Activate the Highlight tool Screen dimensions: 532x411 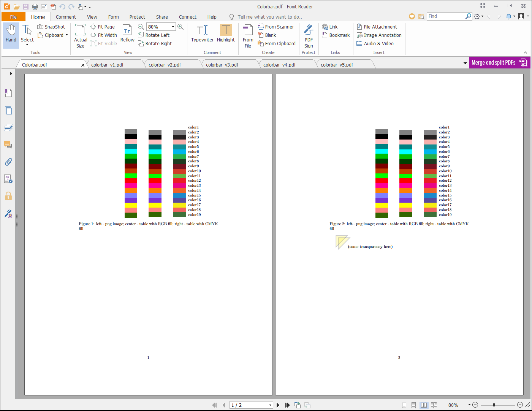tap(226, 34)
